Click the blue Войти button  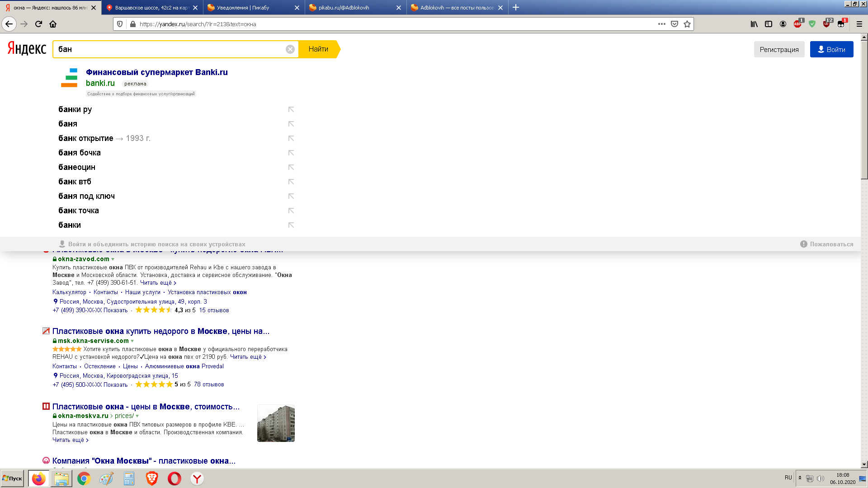click(x=832, y=49)
